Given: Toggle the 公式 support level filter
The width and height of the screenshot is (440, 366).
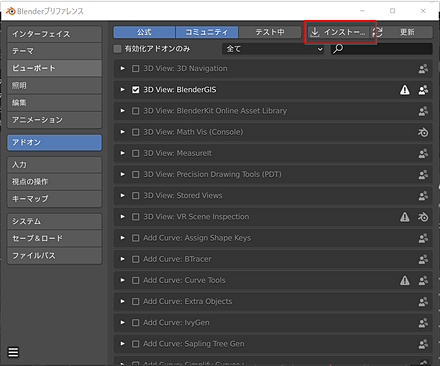Looking at the screenshot, I should 144,32.
